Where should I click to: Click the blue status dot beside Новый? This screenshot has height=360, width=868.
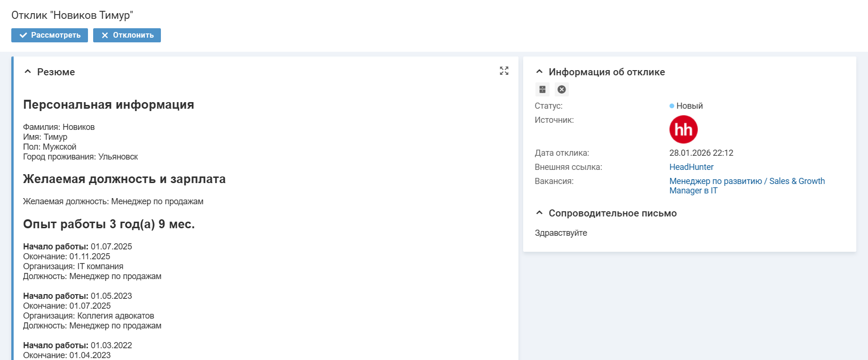coord(672,106)
